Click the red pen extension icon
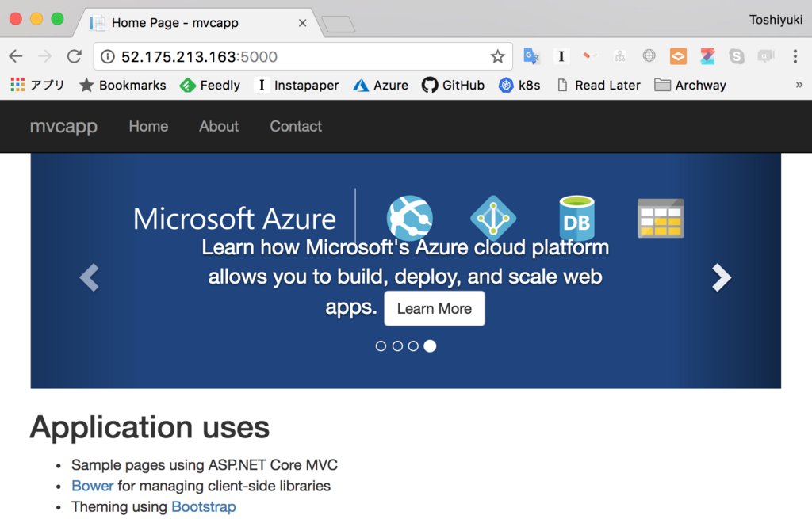 590,56
